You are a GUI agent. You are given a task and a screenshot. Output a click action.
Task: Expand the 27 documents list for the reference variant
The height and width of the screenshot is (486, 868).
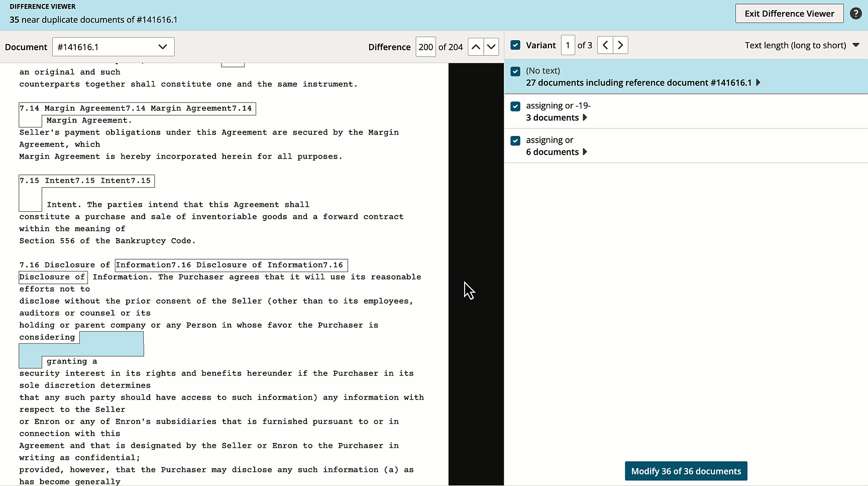point(758,83)
